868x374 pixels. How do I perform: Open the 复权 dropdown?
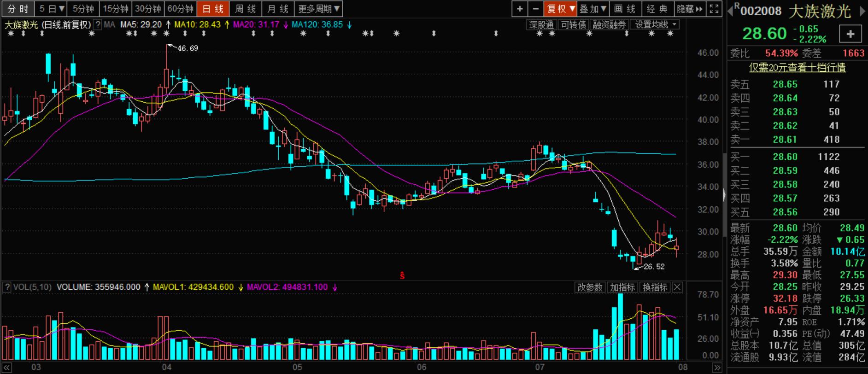560,9
